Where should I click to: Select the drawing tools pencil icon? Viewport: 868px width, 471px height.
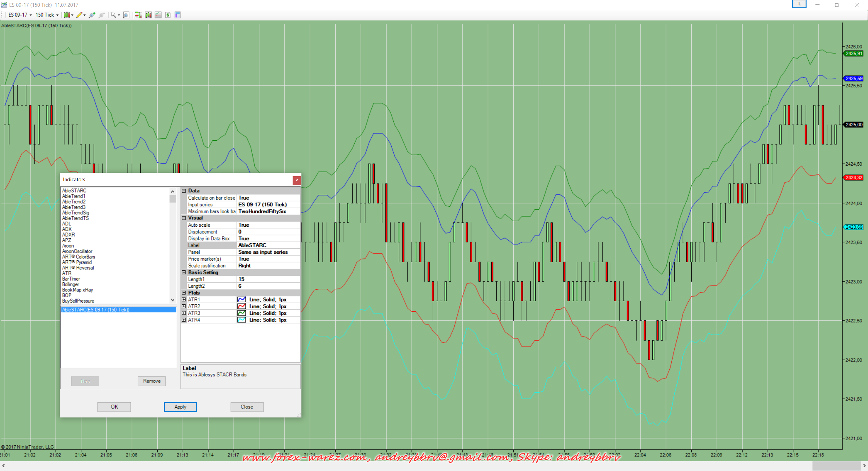click(x=79, y=15)
